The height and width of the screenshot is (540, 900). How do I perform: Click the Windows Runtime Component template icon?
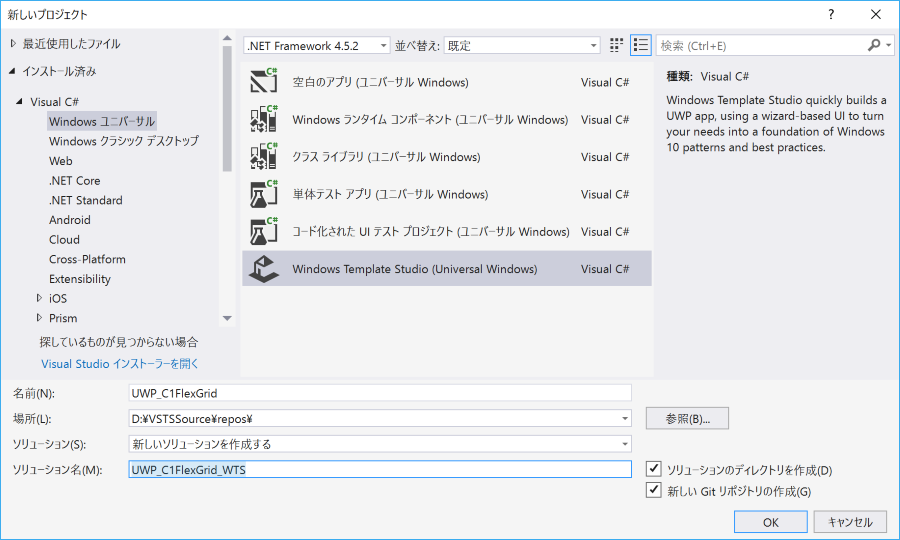pyautogui.click(x=263, y=119)
